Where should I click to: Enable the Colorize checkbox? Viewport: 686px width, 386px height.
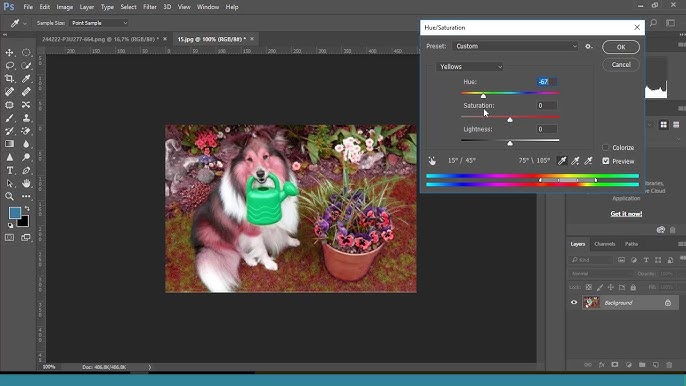[x=606, y=147]
